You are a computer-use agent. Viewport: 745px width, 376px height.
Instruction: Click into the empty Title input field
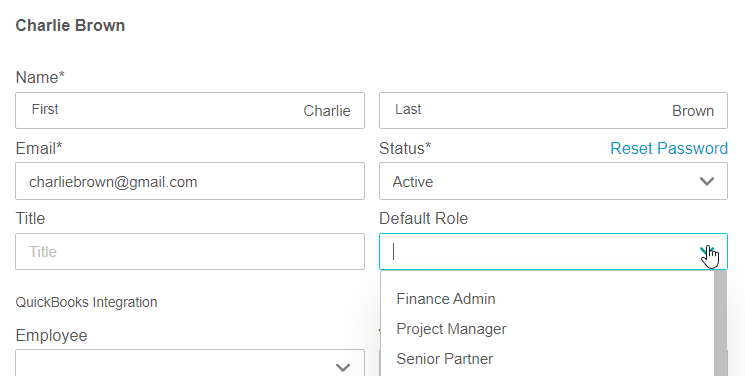[190, 251]
